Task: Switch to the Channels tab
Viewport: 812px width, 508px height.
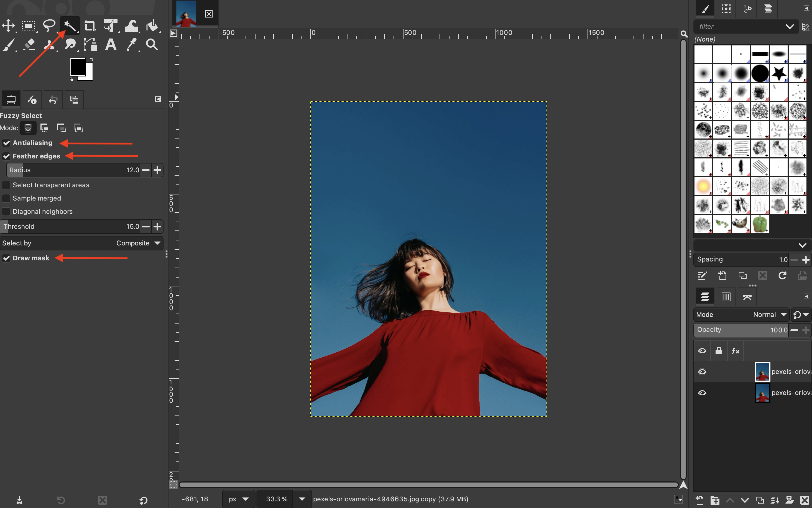Action: click(x=726, y=297)
